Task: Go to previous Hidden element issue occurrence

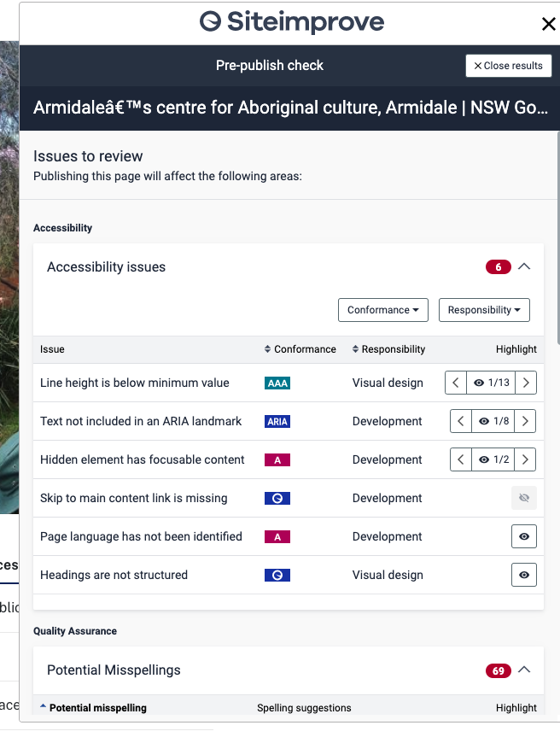Action: (x=461, y=459)
